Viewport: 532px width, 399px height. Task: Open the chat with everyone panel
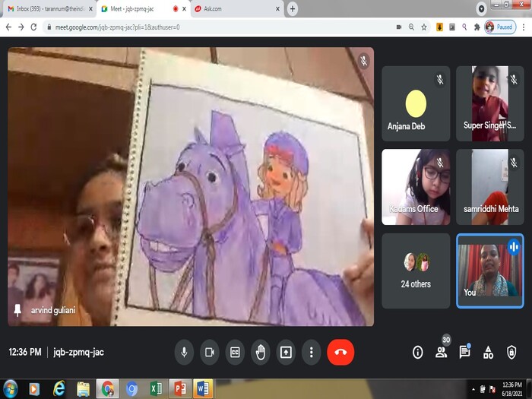coord(464,352)
